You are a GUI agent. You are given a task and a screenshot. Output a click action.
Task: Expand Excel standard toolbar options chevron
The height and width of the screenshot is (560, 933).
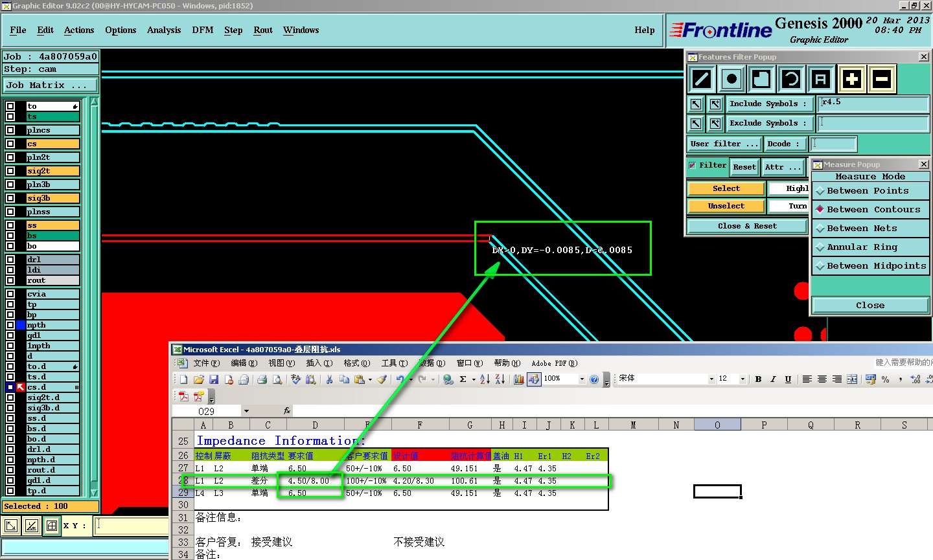(x=607, y=380)
